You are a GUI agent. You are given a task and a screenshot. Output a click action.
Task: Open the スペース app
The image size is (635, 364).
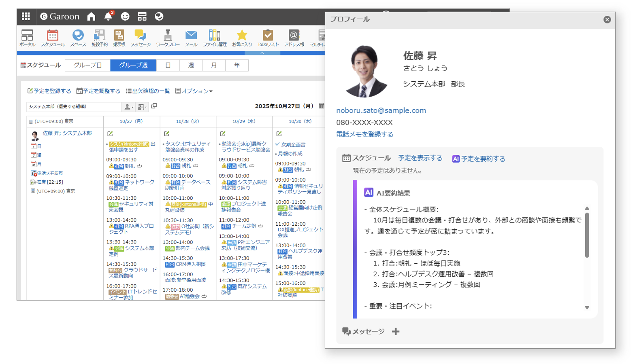(78, 38)
